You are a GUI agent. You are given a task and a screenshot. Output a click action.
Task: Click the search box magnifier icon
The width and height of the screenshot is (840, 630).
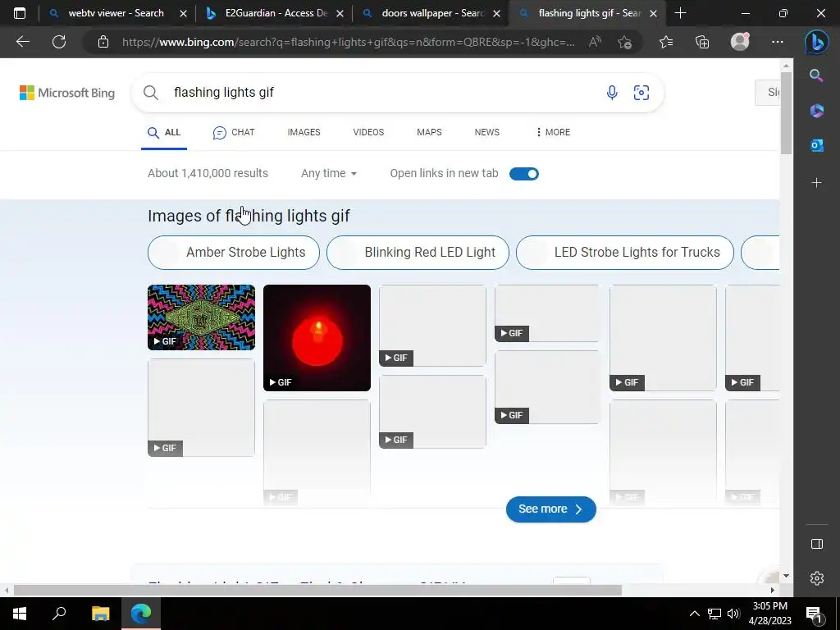tap(151, 93)
